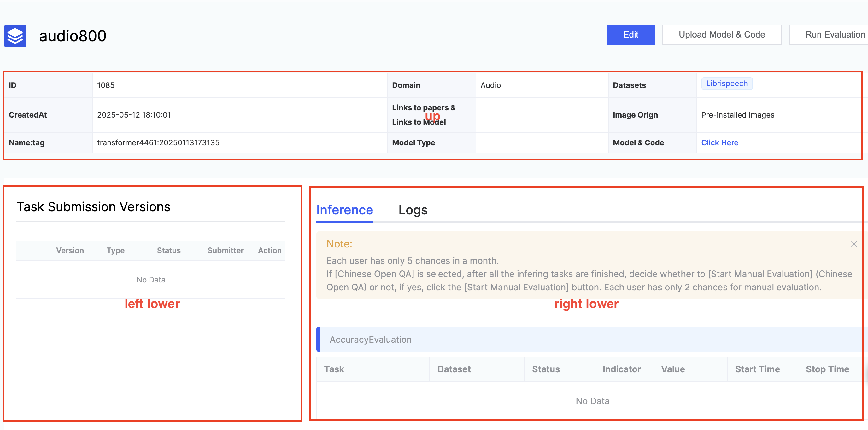Image resolution: width=868 pixels, height=430 pixels.
Task: Click the Submitter column header
Action: click(x=225, y=251)
